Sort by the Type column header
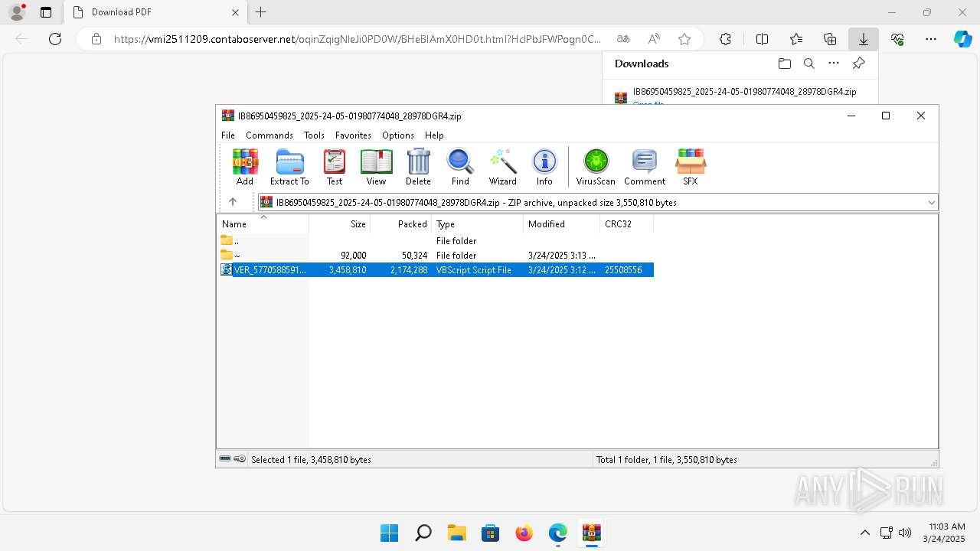Image resolution: width=980 pixels, height=551 pixels. tap(478, 224)
